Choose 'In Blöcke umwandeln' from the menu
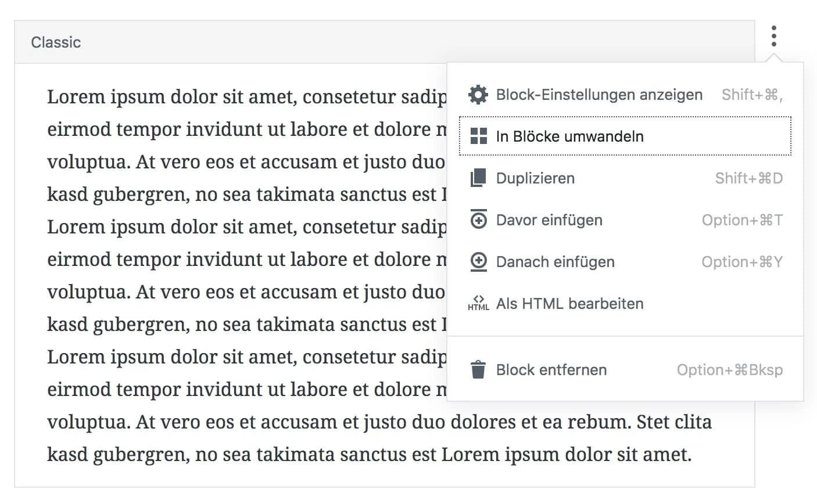 569,136
